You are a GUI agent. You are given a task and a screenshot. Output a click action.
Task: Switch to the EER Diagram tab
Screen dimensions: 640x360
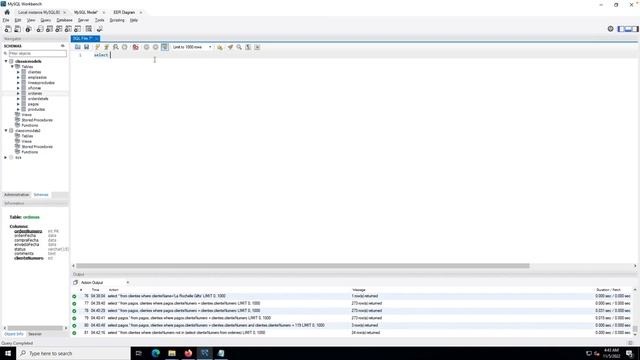tap(124, 13)
